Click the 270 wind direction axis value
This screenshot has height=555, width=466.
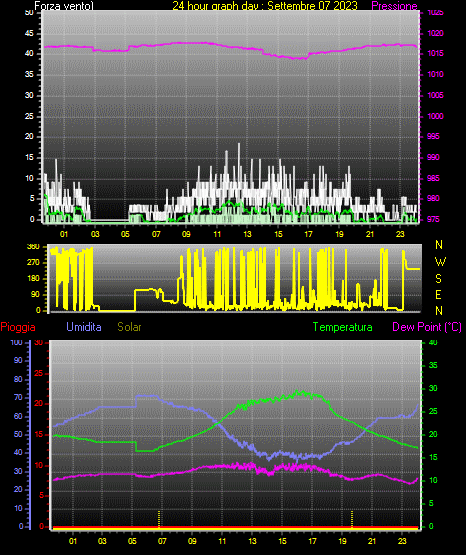pyautogui.click(x=33, y=263)
